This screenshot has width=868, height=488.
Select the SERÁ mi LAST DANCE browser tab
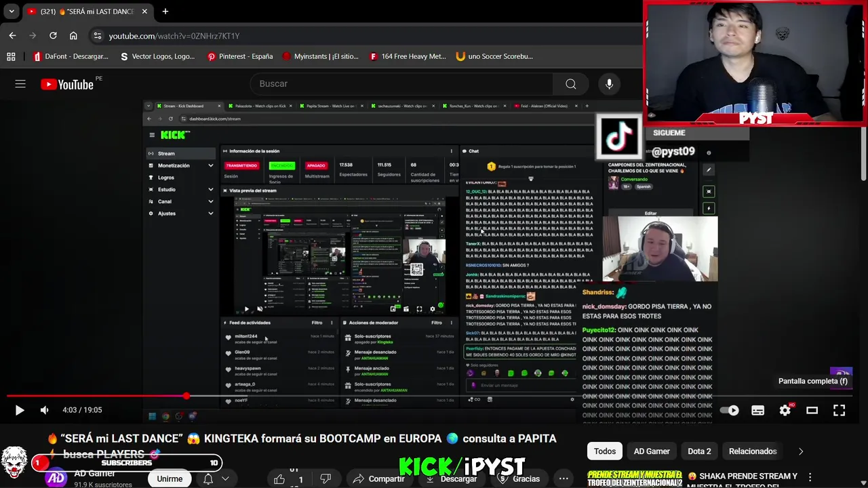click(x=87, y=12)
